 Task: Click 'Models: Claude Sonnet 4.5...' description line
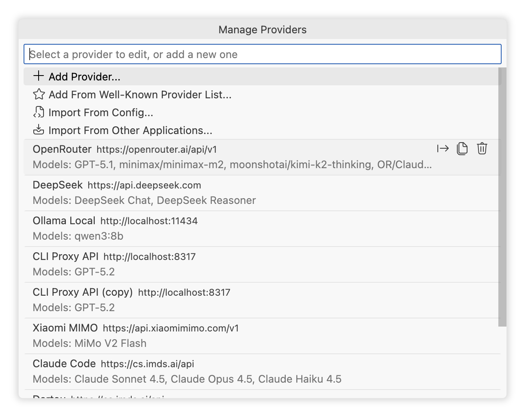(x=187, y=379)
